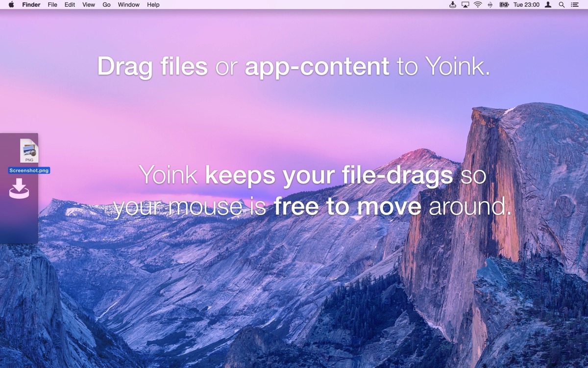This screenshot has height=368, width=588.
Task: Click the Yoink download tray icon
Action: (19, 188)
